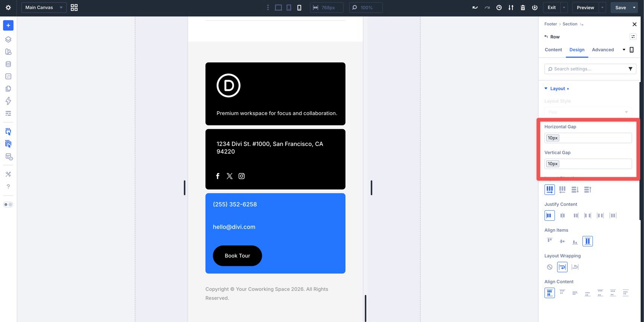This screenshot has width=644, height=322.
Task: Open the tools wrench icon in sidebar
Action: coord(8,174)
